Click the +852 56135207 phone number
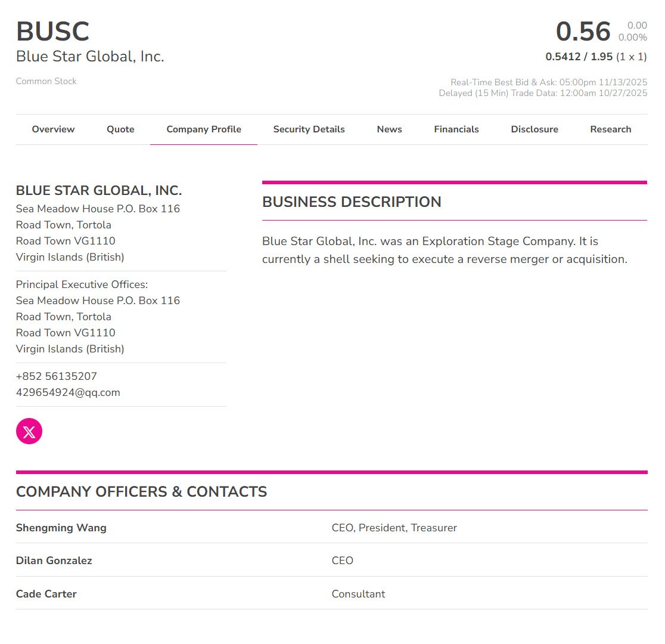This screenshot has height=644, width=665. (57, 376)
